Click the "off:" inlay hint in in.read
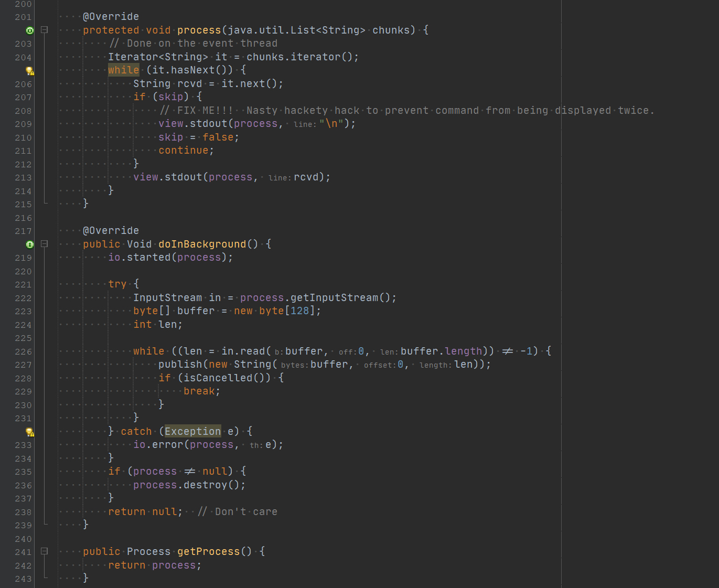 point(347,352)
